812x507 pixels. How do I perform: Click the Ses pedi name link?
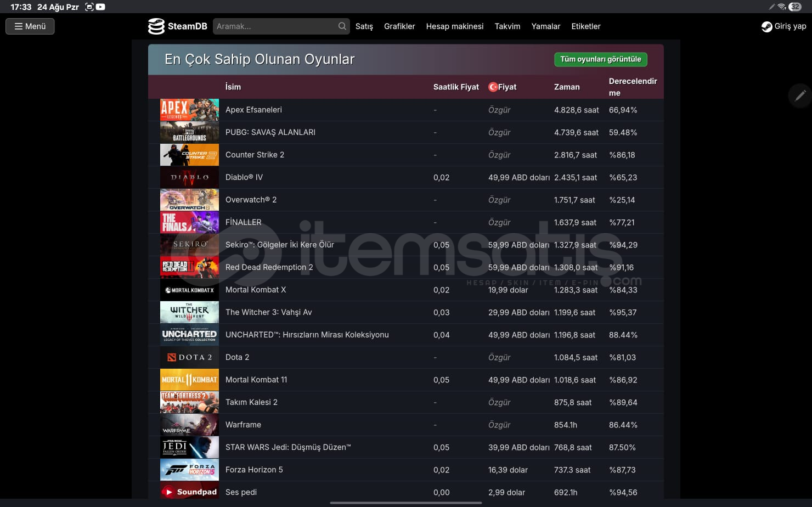[x=241, y=492]
